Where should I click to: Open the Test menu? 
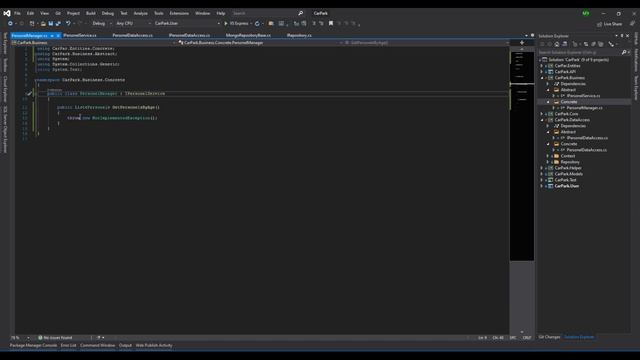tap(124, 13)
